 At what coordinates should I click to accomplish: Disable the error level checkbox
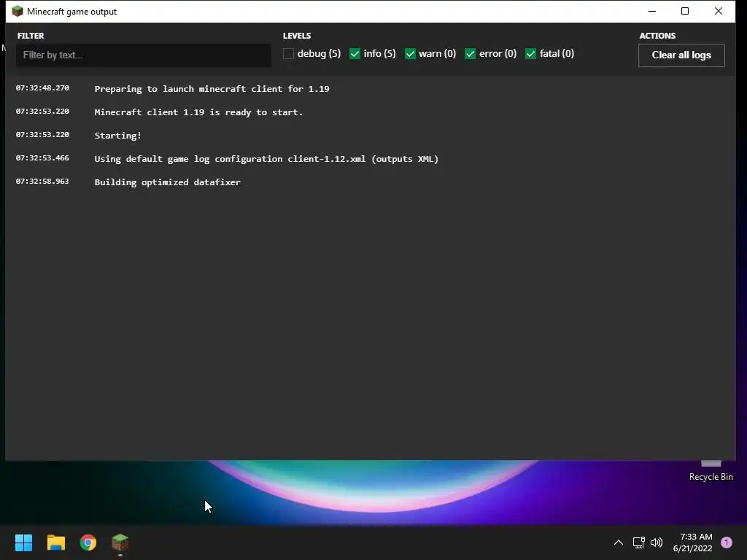[x=470, y=54]
